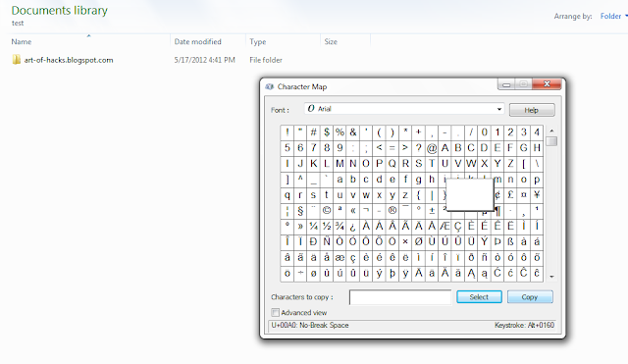628x364 pixels.
Task: Select the capital Ø slashed O cell
Action: pyautogui.click(x=419, y=242)
